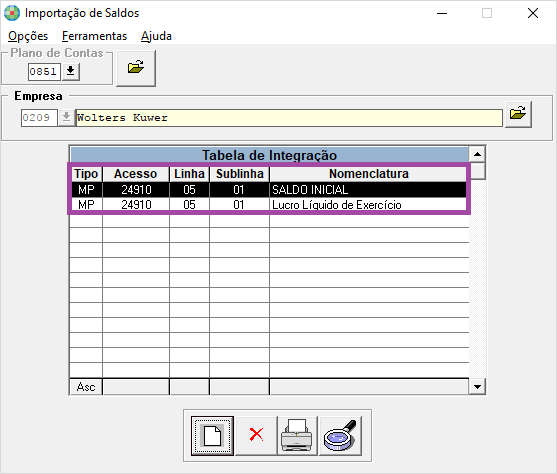Click the printer icon button
This screenshot has width=557, height=474.
pos(297,436)
